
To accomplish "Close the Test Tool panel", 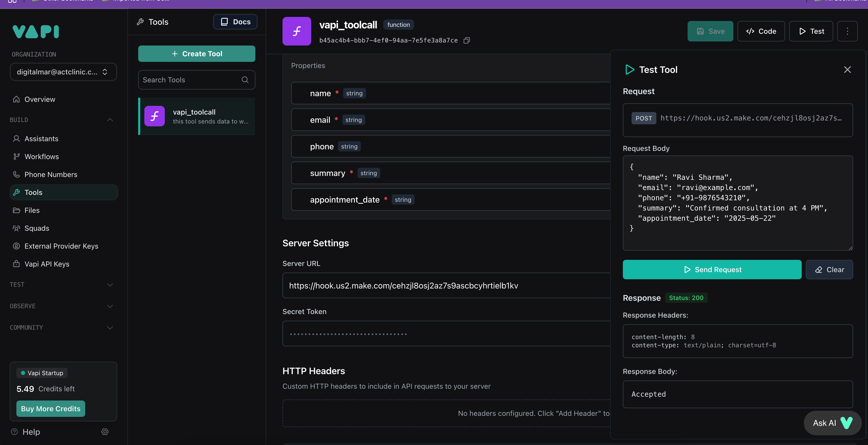I will 848,70.
